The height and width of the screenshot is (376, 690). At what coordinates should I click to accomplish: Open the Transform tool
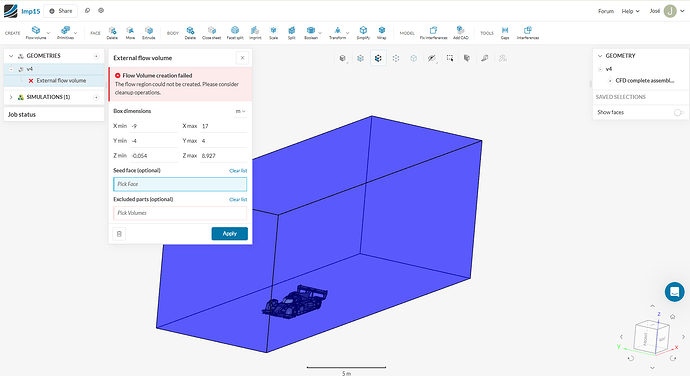(x=338, y=33)
